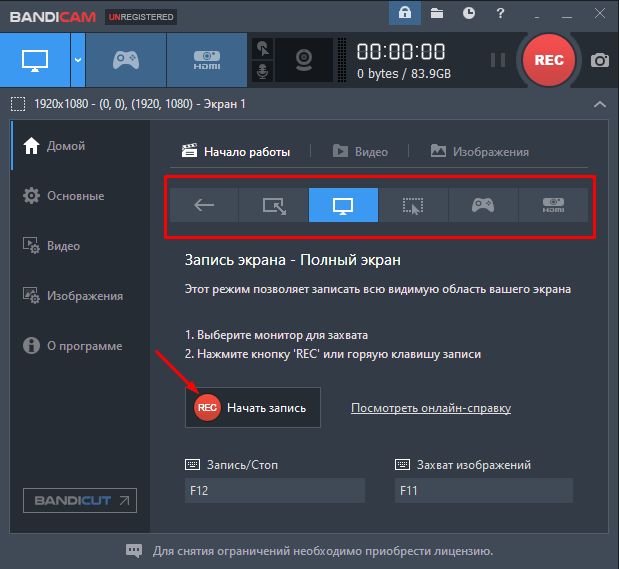620x569 pixels.
Task: Switch to HDMI device recording mode in top bar
Action: click(207, 60)
